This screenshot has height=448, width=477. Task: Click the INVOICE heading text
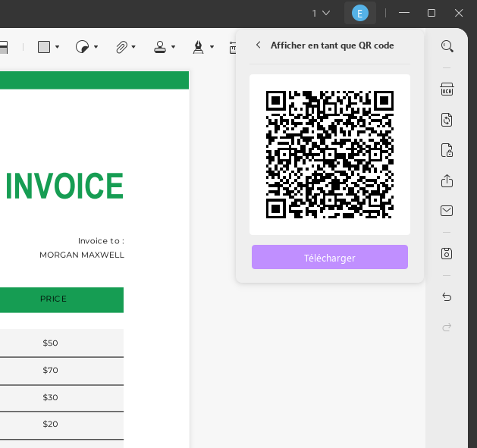(x=64, y=186)
